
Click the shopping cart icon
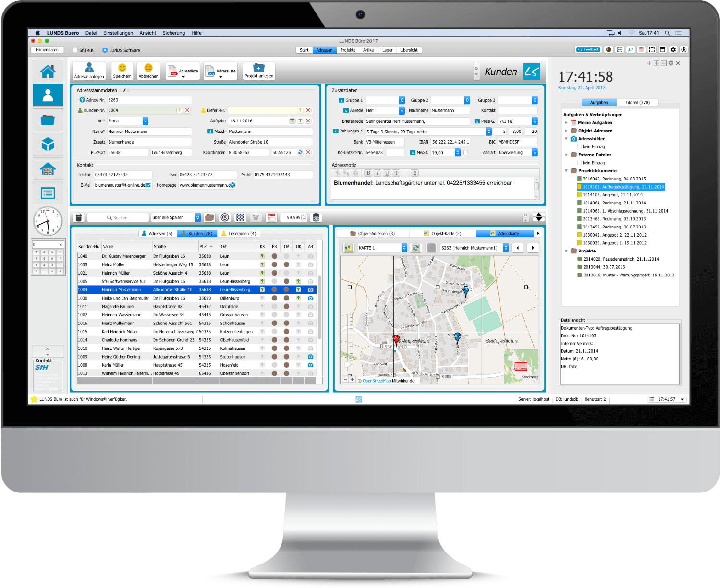pyautogui.click(x=256, y=217)
